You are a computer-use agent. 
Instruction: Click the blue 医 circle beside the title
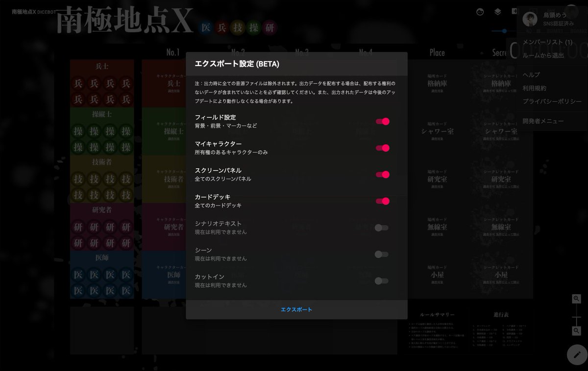click(206, 27)
